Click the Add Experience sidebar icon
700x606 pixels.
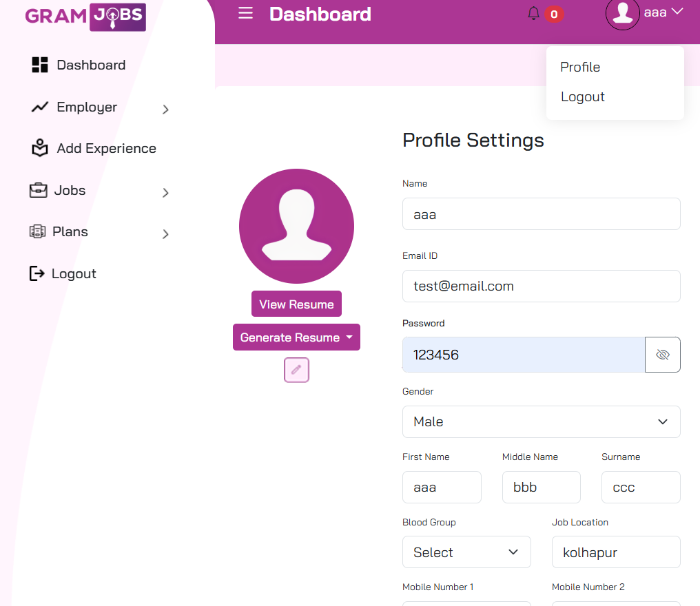tap(40, 148)
